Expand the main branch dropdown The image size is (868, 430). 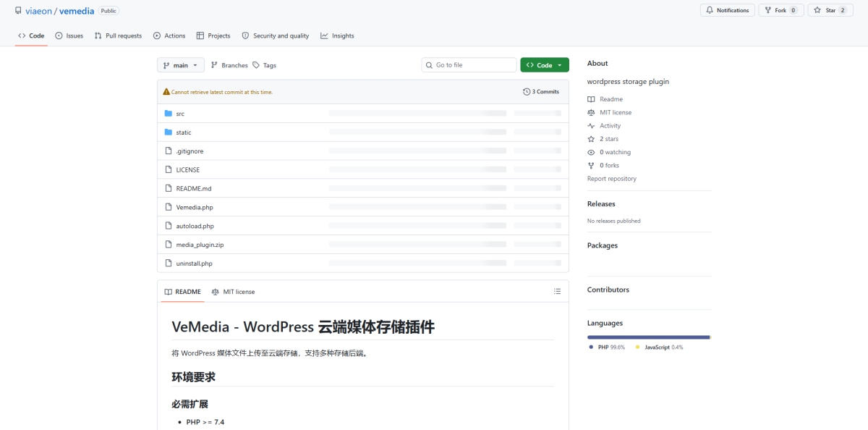(x=181, y=65)
